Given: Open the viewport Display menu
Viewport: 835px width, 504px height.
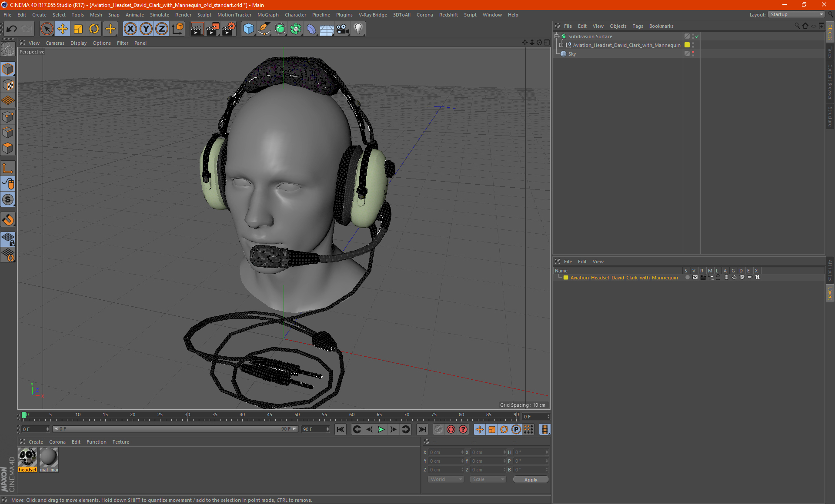Looking at the screenshot, I should (x=78, y=43).
